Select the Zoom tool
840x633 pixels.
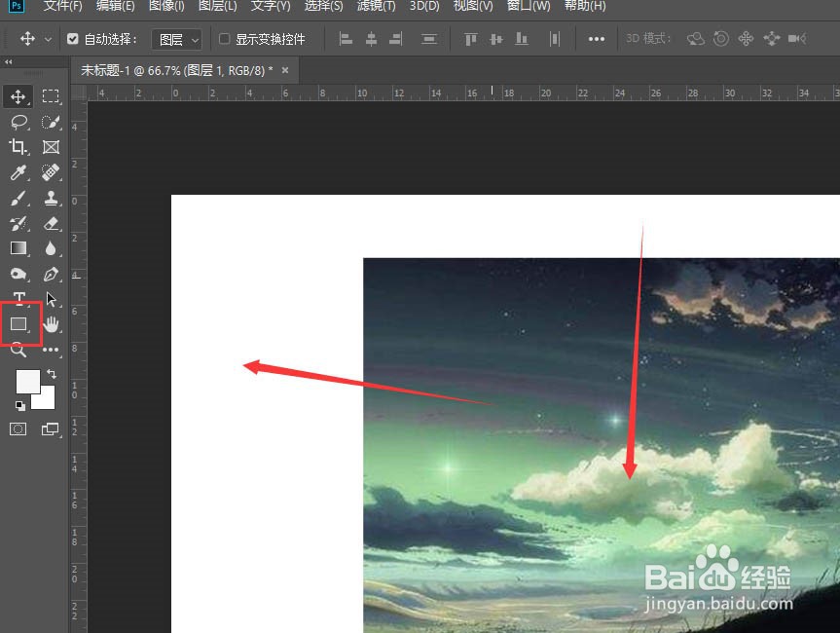coord(18,350)
